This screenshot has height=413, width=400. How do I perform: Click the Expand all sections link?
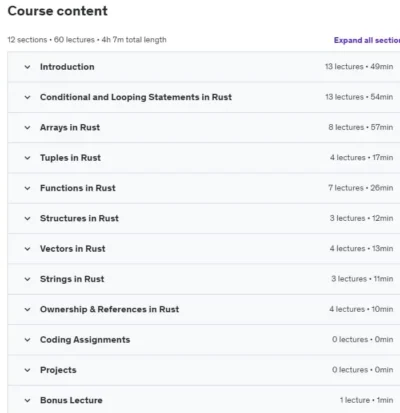(367, 40)
